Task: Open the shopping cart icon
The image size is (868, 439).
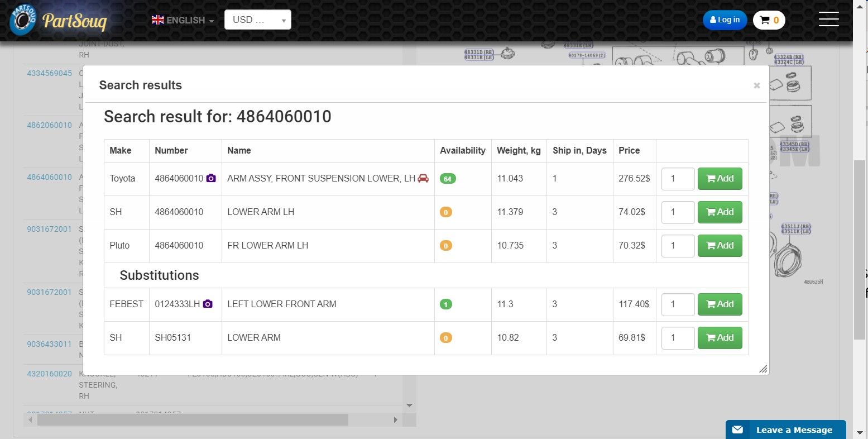Action: tap(769, 20)
